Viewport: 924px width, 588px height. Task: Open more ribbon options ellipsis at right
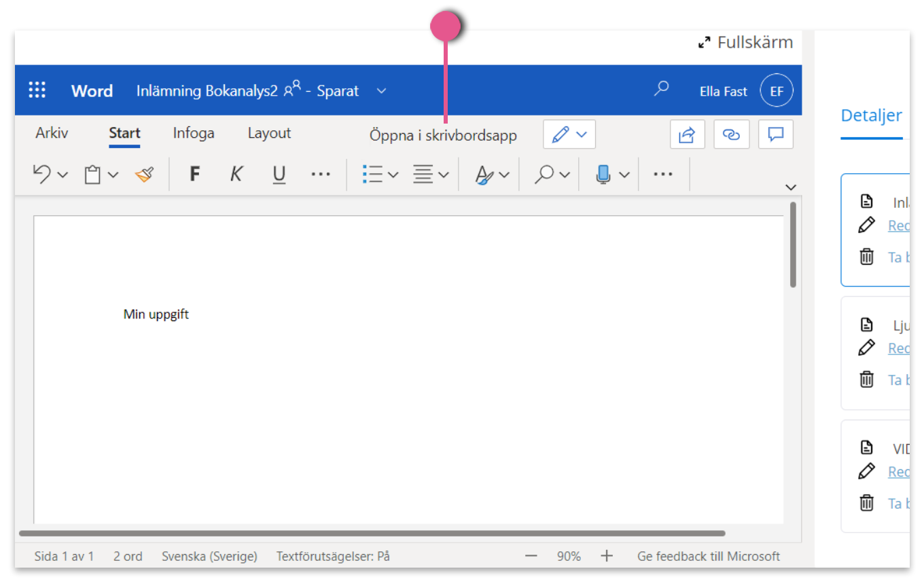(x=662, y=174)
